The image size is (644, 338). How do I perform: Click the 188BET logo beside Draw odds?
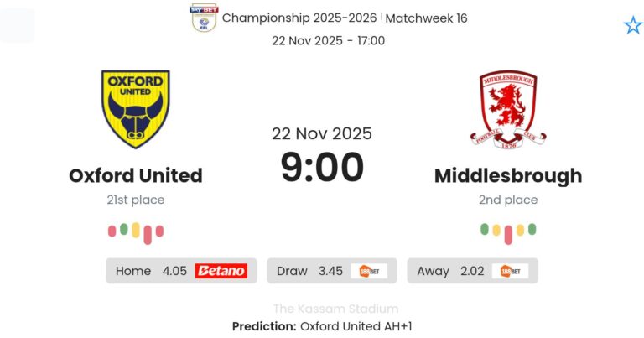tap(368, 271)
